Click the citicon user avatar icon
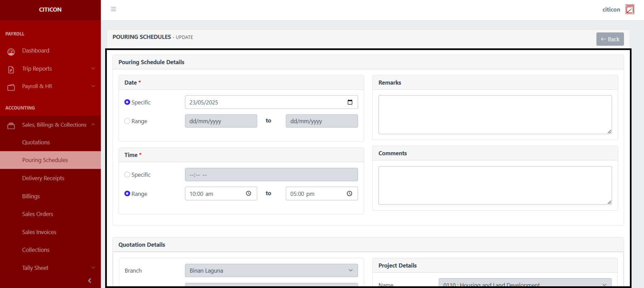 point(630,9)
